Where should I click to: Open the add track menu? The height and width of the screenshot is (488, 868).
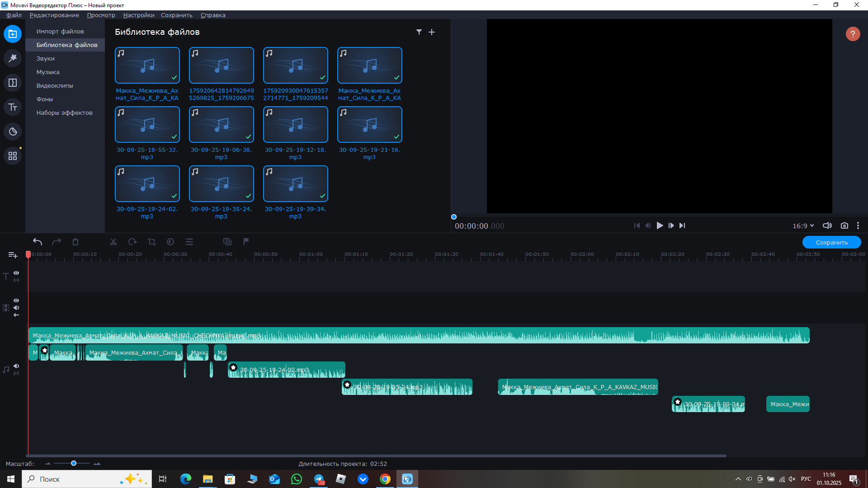[x=13, y=255]
